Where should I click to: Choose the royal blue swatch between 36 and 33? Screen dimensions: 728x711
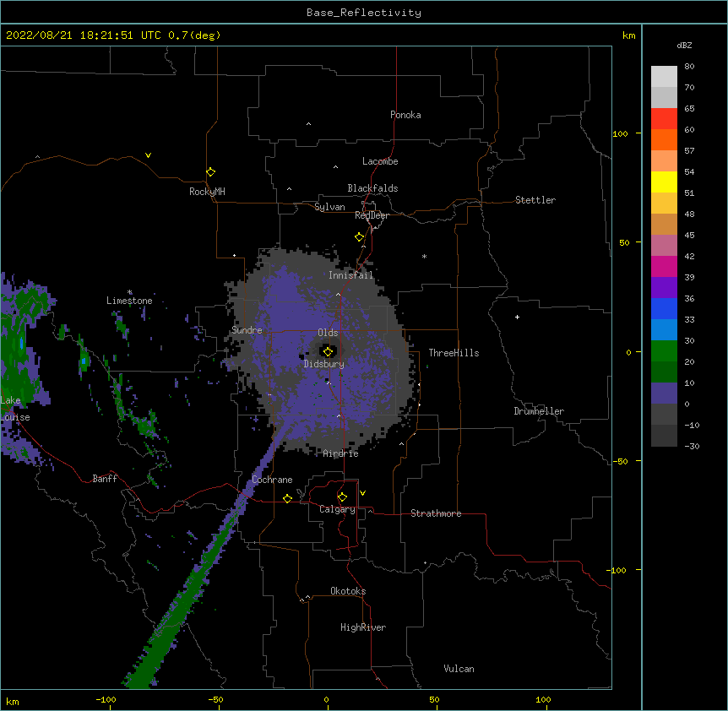click(664, 308)
